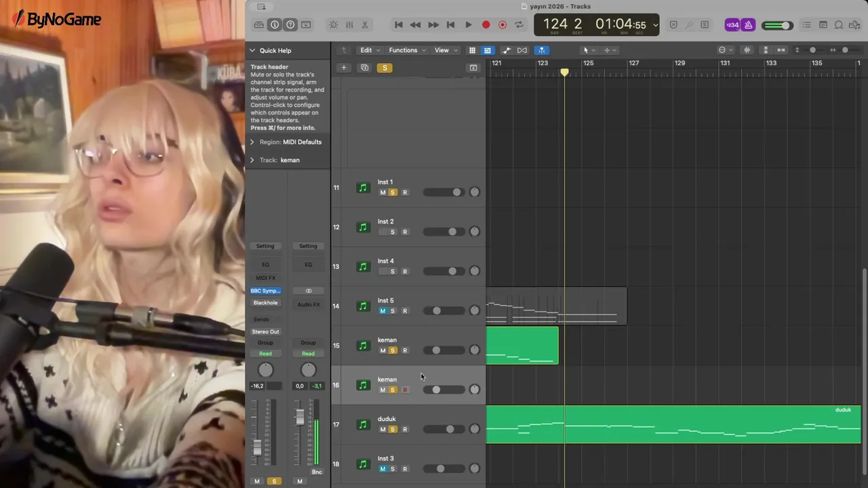
Task: Collapse the Quick Help section
Action: [x=252, y=50]
